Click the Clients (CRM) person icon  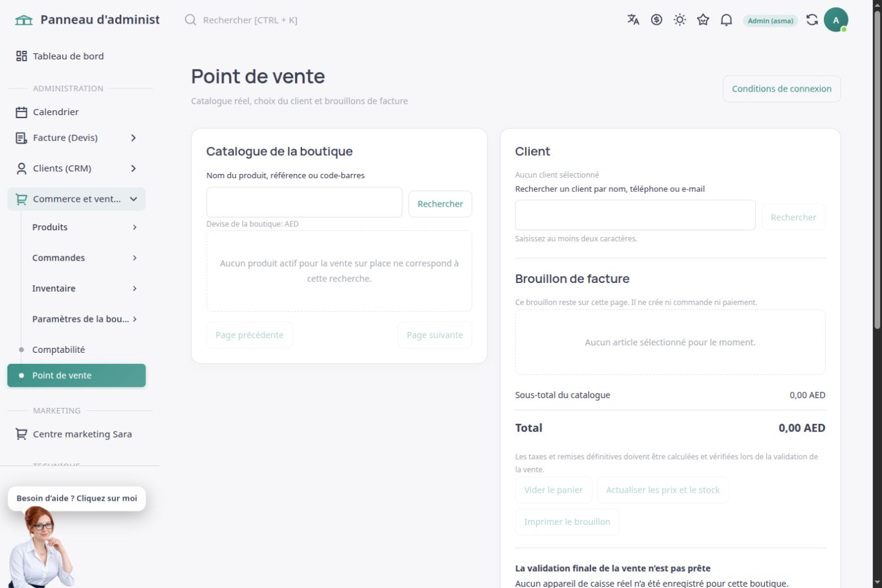tap(22, 168)
